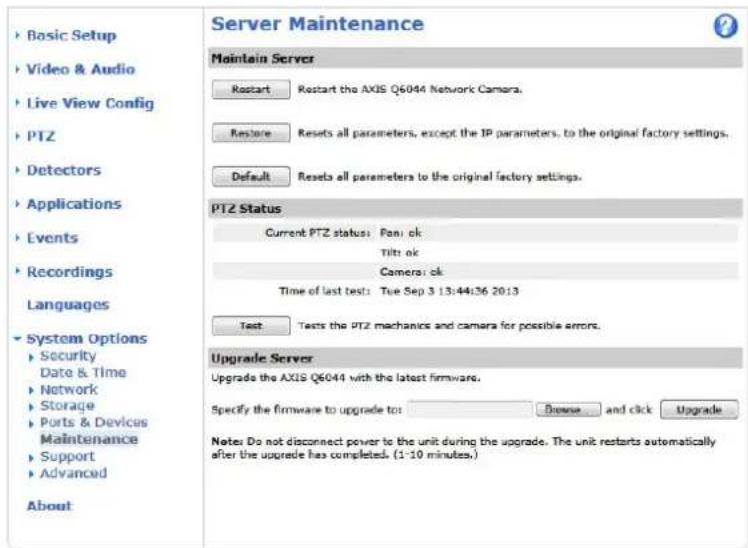Expand arrow next to Storage

[x=31, y=407]
